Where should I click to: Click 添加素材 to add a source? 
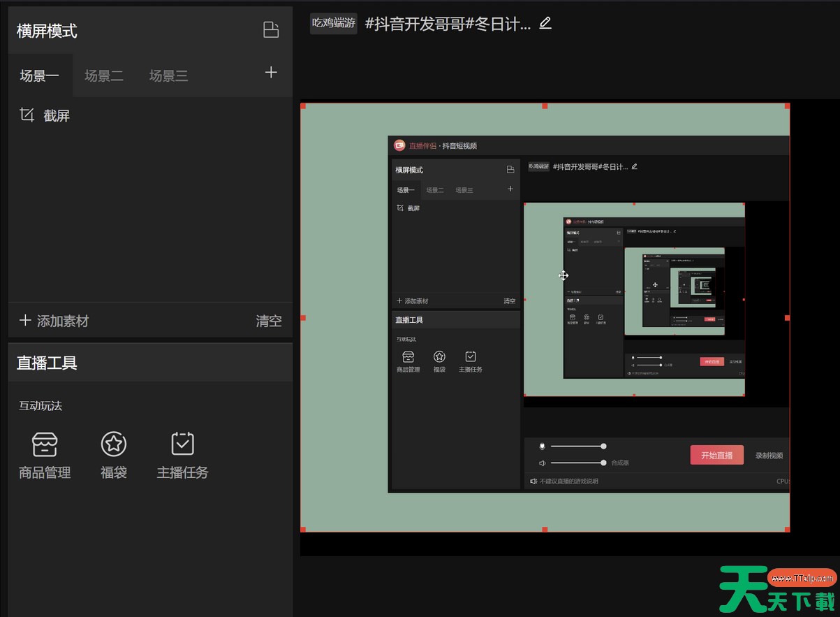[x=54, y=321]
